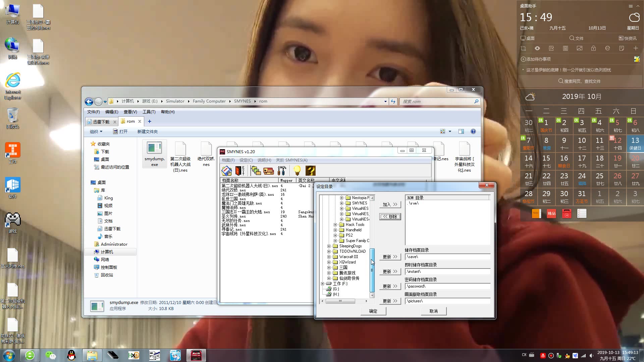
Task: Switch to the 迅雷下载 tab
Action: 101,121
